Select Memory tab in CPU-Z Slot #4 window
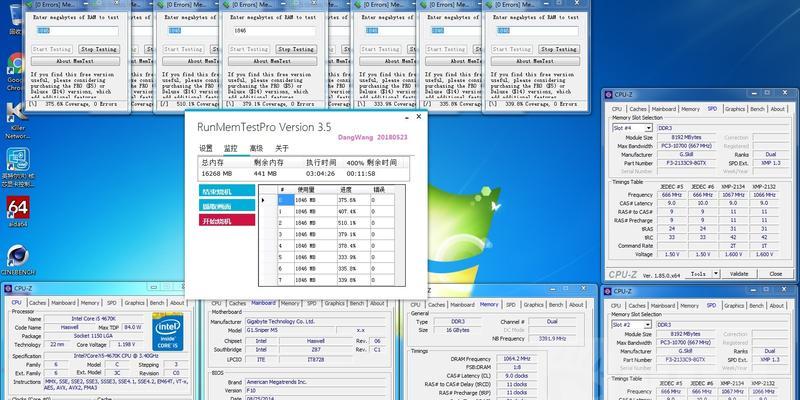 pyautogui.click(x=690, y=109)
